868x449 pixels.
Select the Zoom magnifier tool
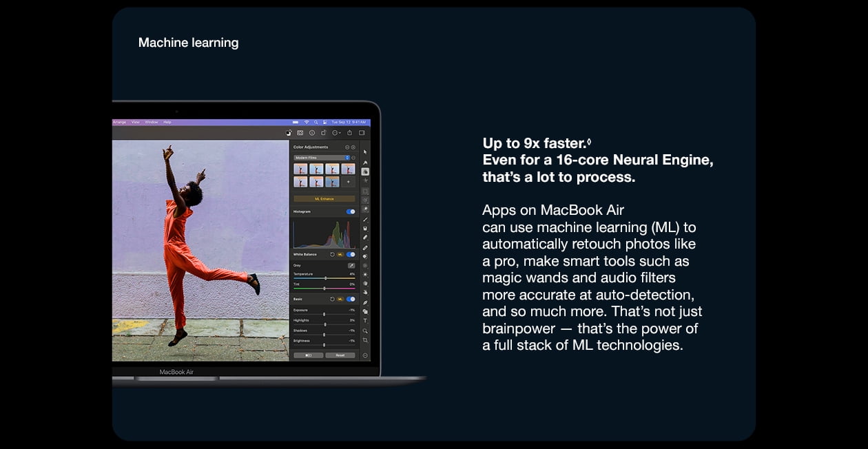point(365,331)
